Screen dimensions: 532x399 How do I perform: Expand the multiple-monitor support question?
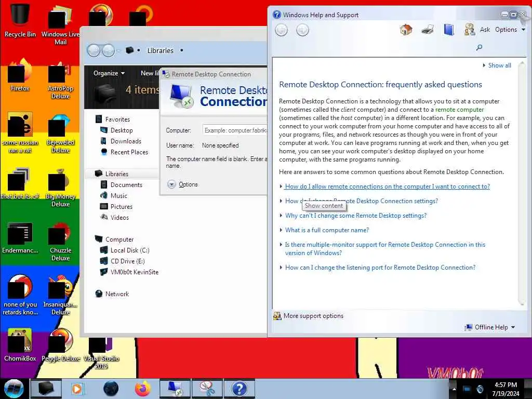pyautogui.click(x=385, y=249)
